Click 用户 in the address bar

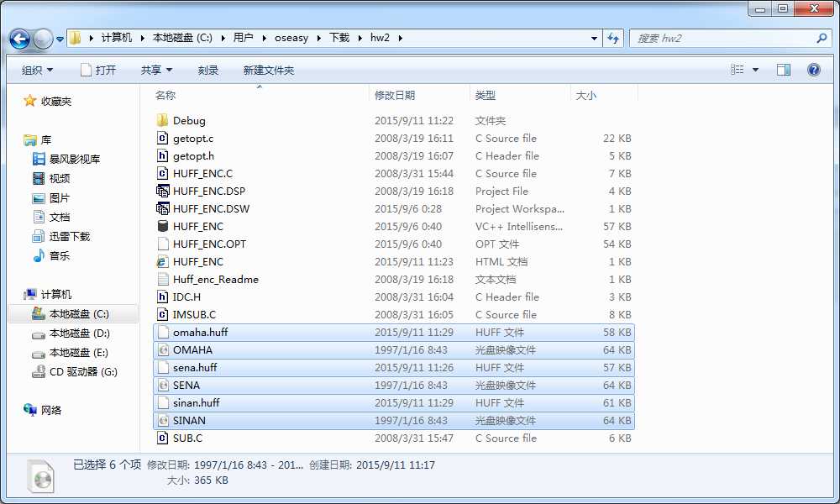tap(244, 38)
